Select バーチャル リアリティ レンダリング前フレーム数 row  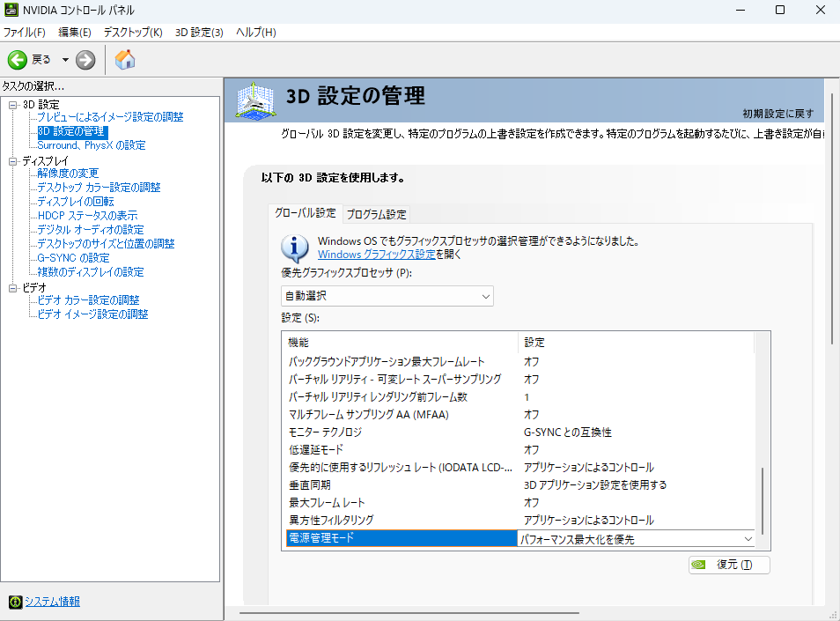519,397
